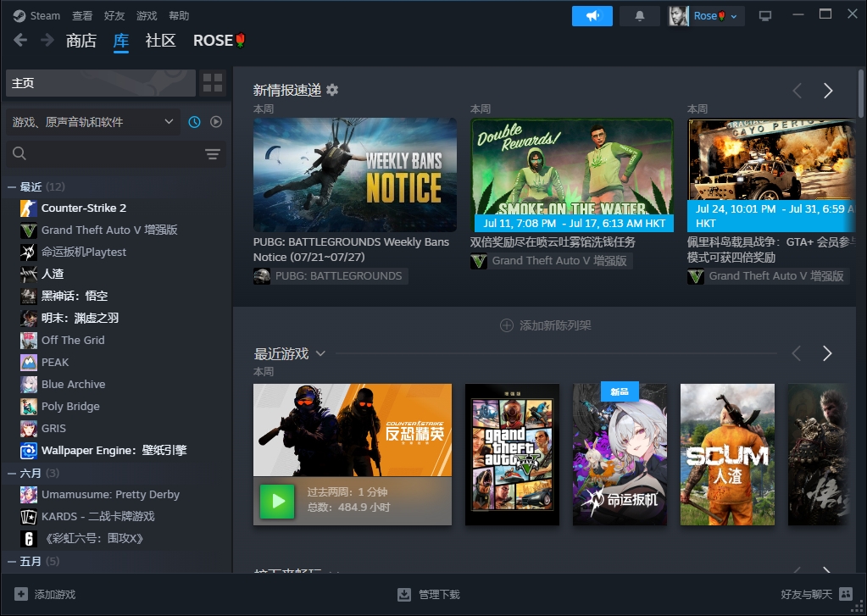
Task: Click the 主页 home button
Action: pyautogui.click(x=101, y=83)
